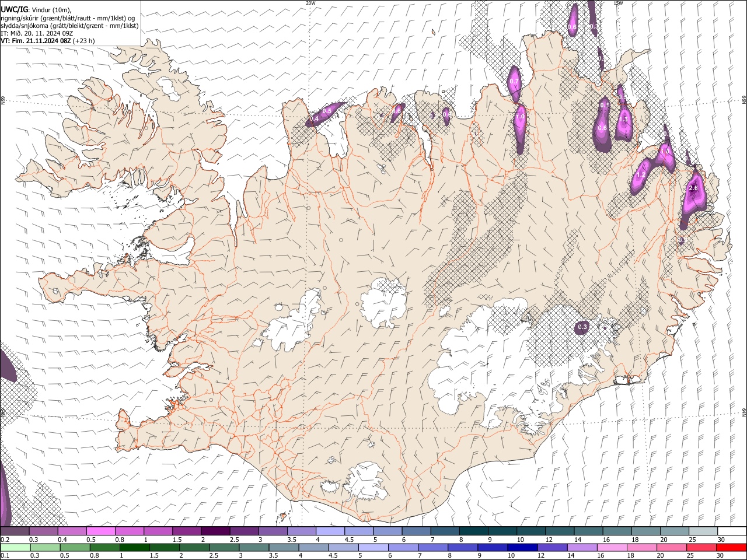Click the '1.3' precipitation value in the northeast
The width and height of the screenshot is (747, 560).
click(x=623, y=119)
